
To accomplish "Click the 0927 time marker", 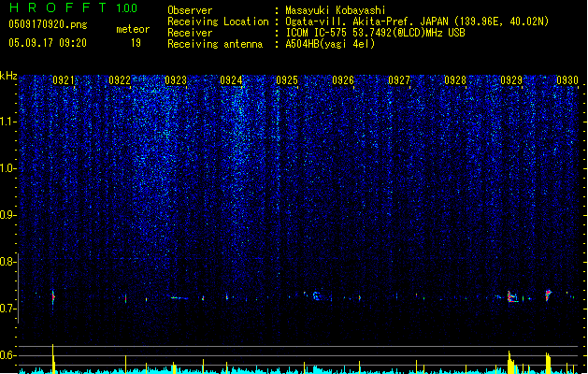I will 399,79.
